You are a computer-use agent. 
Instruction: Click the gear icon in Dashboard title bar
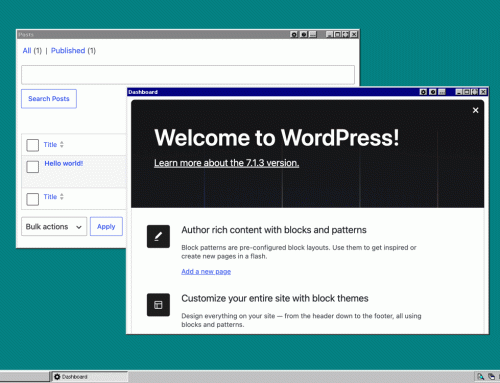(x=423, y=92)
